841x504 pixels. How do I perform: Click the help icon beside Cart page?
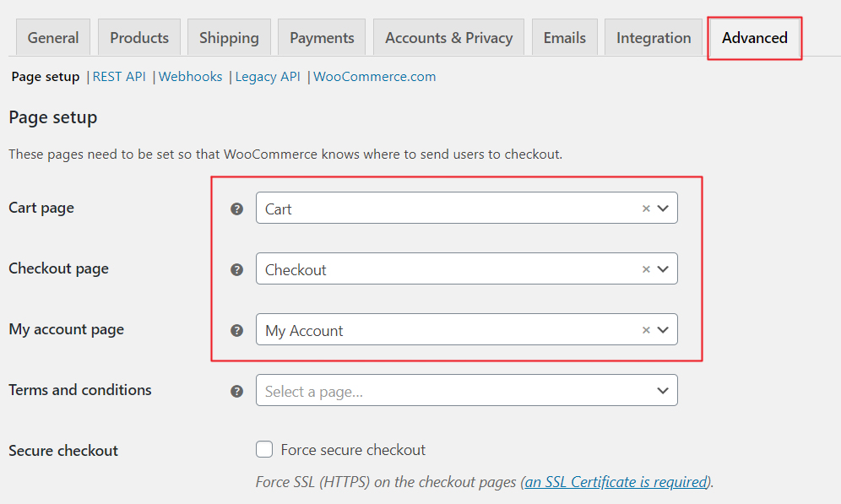tap(237, 209)
